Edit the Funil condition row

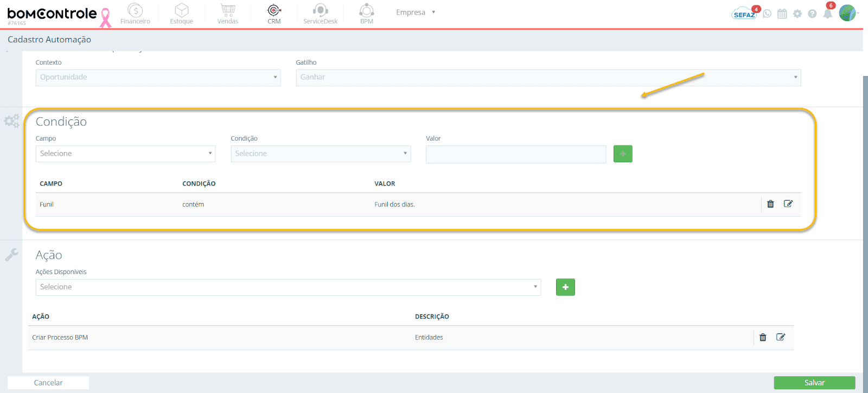(788, 204)
